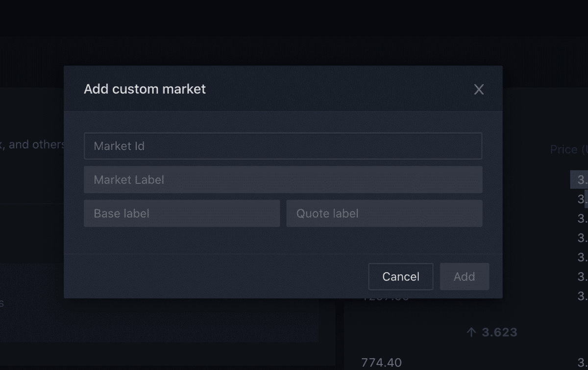Select the Base label input box

182,213
